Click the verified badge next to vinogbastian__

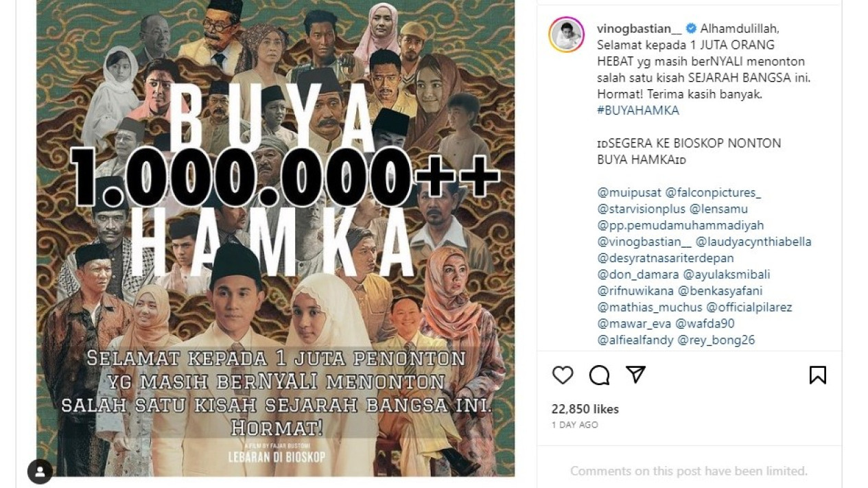tap(692, 29)
